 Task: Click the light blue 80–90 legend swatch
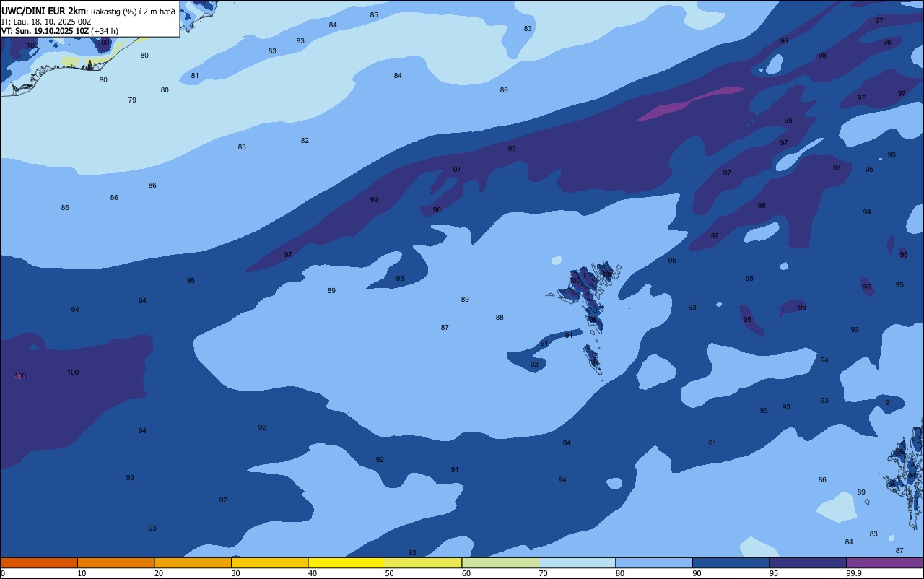[x=654, y=562]
